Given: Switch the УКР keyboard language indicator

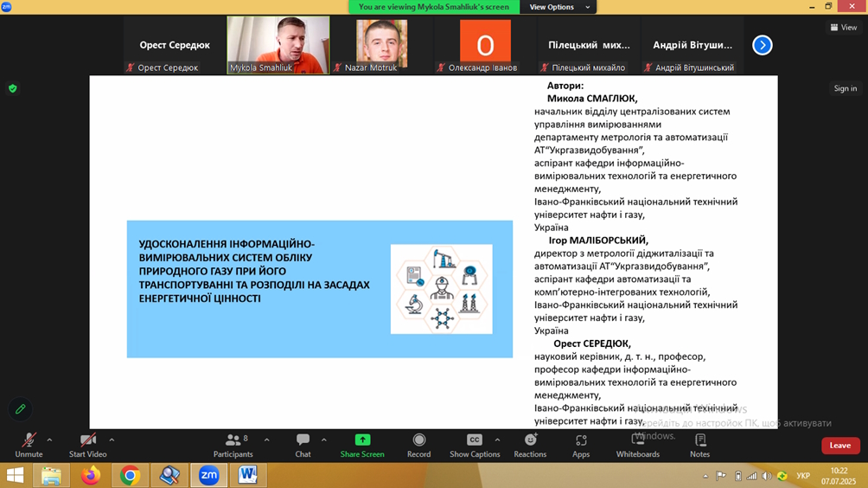Looking at the screenshot, I should coord(802,476).
